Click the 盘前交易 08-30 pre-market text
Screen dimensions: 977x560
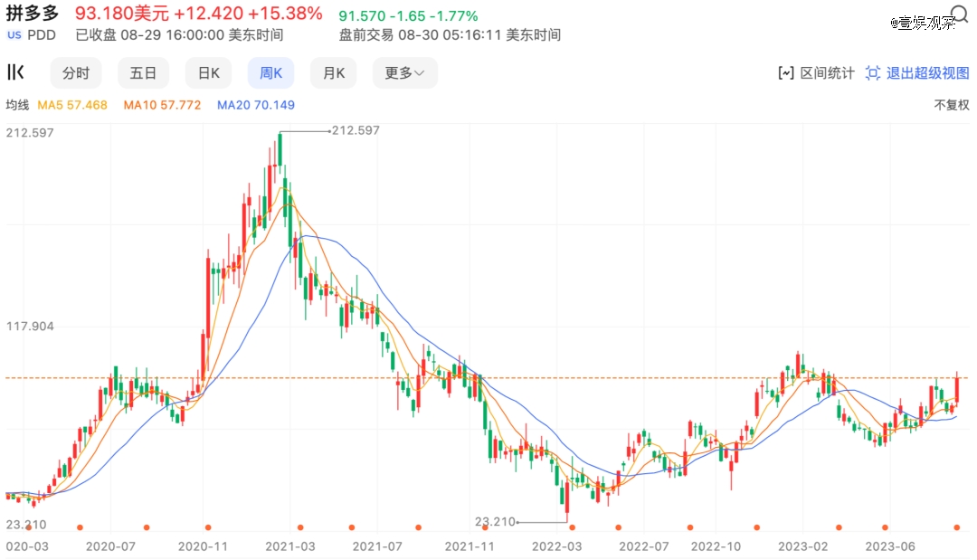tap(450, 35)
